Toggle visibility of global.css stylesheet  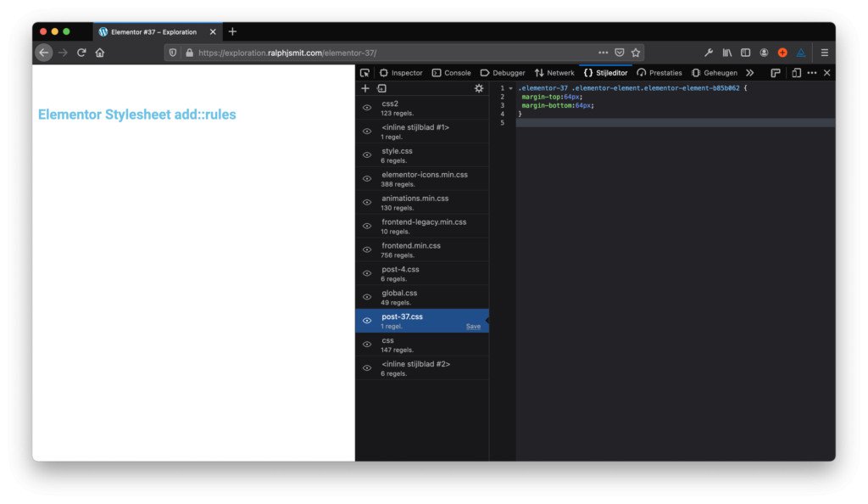pos(367,297)
